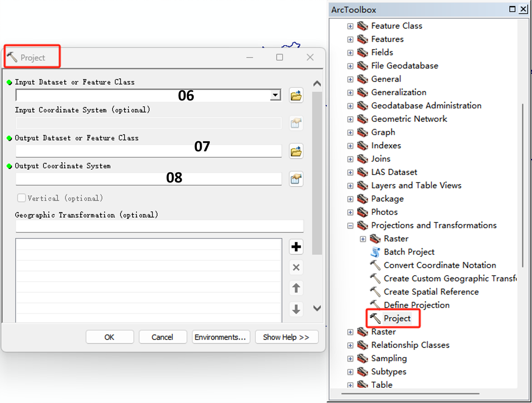Viewport: 532px width, 403px height.
Task: Click the Subtypes toolset icon
Action: pos(362,371)
